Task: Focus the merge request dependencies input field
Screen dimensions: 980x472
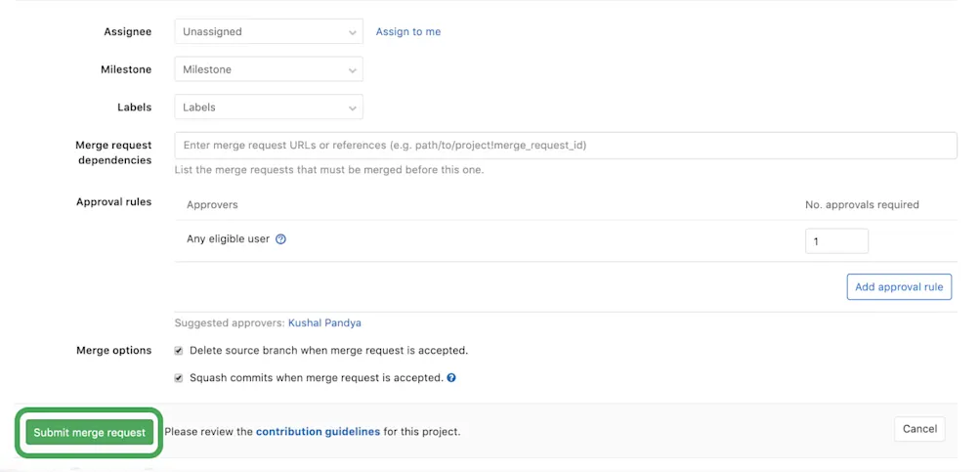Action: tap(566, 145)
